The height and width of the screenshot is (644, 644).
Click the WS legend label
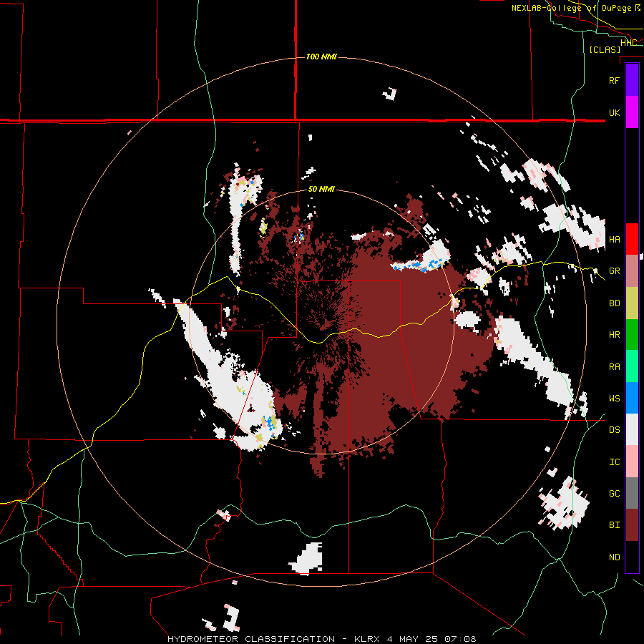pyautogui.click(x=614, y=399)
